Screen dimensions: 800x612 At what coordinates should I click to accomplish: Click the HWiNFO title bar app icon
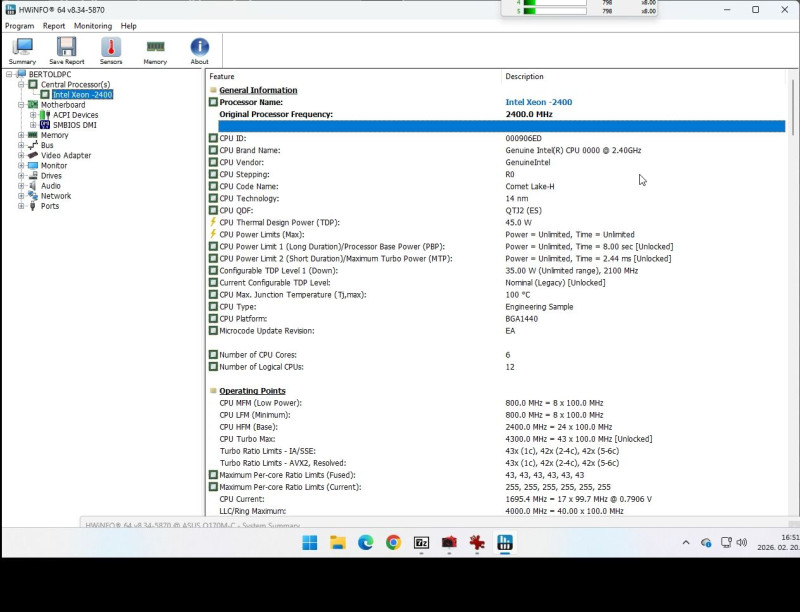(10, 10)
